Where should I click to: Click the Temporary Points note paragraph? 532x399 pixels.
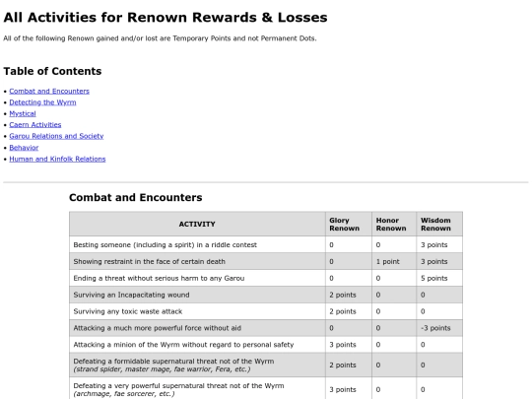(160, 38)
